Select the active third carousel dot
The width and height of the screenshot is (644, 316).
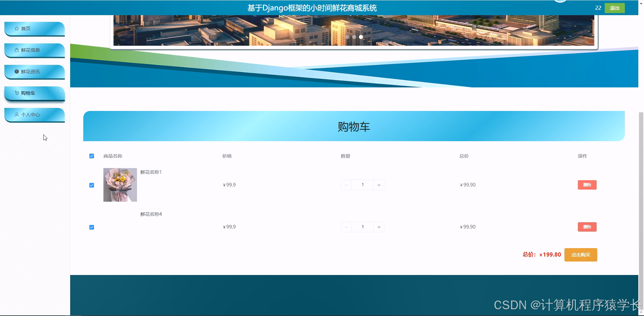(361, 37)
